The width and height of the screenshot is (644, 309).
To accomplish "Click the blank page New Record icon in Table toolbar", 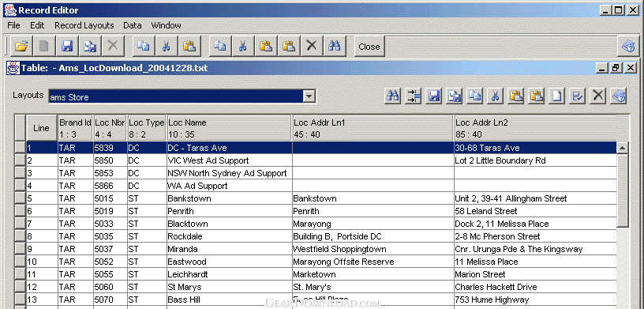I will [557, 96].
